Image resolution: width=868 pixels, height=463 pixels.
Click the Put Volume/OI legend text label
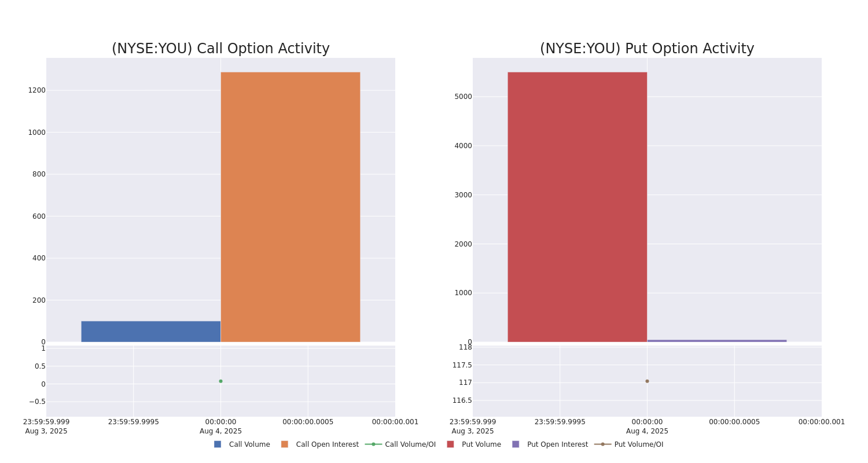(639, 444)
